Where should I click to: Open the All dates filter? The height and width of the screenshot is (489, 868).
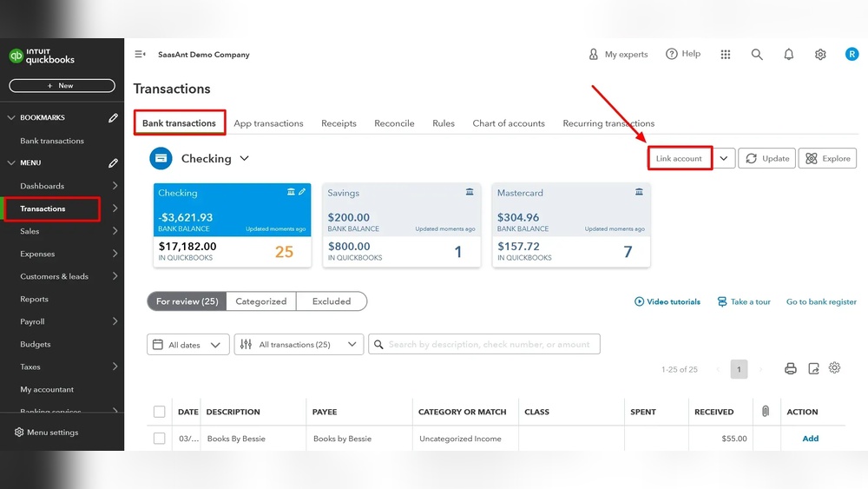(x=188, y=345)
